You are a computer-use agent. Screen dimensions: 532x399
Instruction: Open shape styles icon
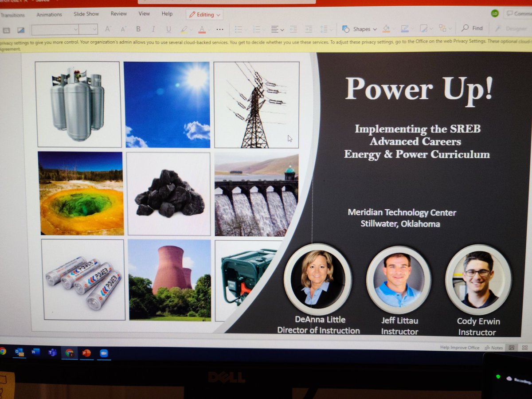(424, 29)
